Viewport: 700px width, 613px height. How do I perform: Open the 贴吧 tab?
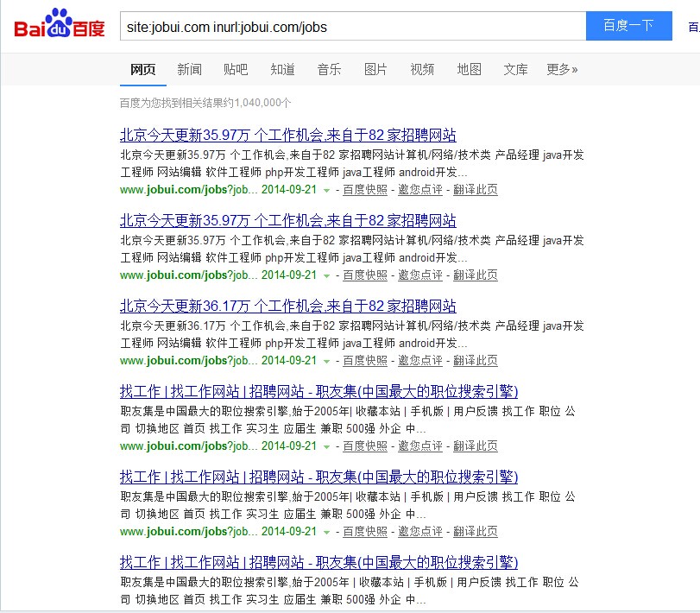tap(236, 69)
